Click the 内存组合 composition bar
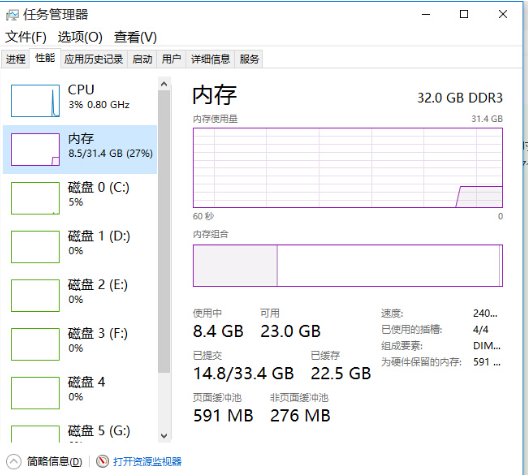The image size is (528, 475). tap(348, 266)
